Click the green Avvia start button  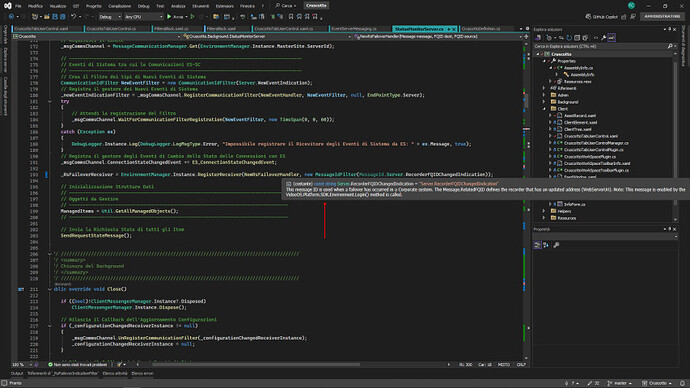pos(175,17)
